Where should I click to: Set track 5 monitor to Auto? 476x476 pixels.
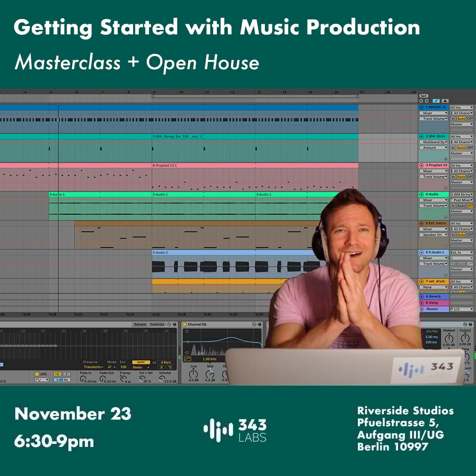(461, 234)
